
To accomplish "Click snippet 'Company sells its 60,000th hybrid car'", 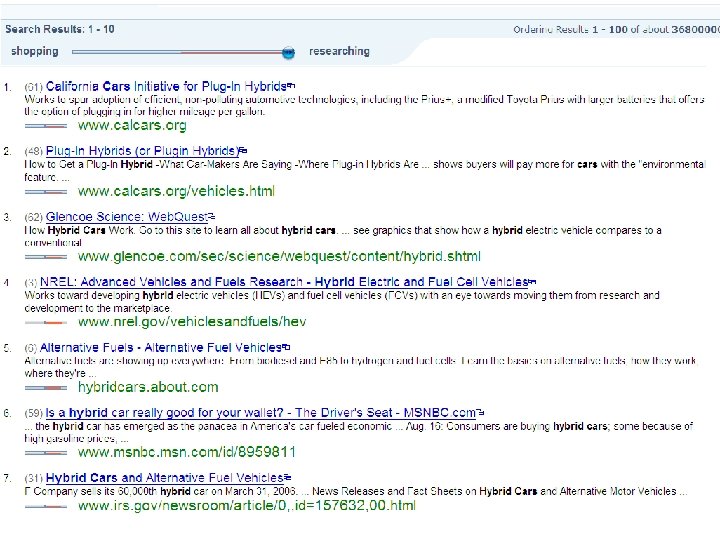I will (x=356, y=491).
